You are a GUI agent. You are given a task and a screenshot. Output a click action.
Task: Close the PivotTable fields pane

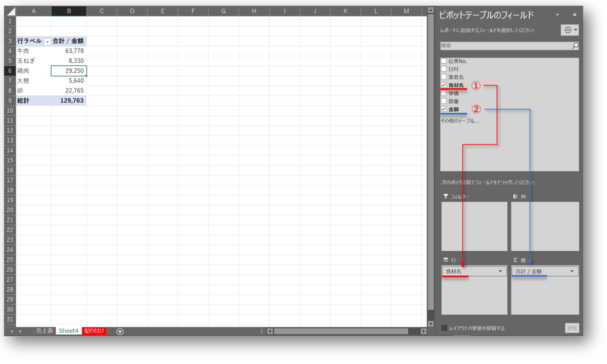[575, 15]
